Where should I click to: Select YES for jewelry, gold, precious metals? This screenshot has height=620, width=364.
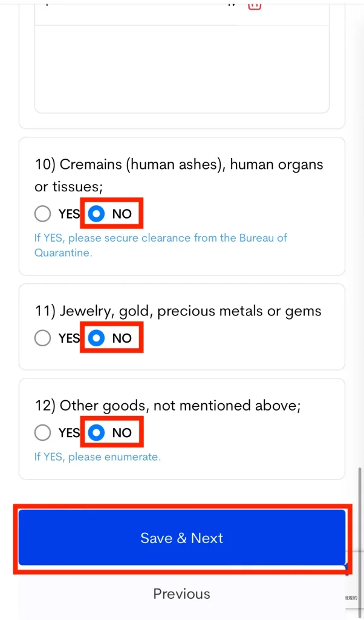pyautogui.click(x=42, y=338)
